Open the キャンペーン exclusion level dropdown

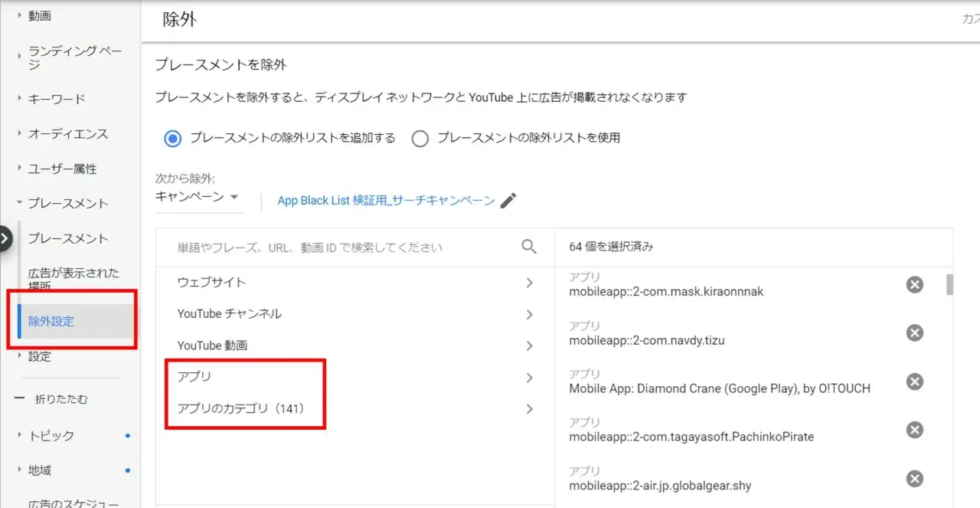click(x=198, y=197)
